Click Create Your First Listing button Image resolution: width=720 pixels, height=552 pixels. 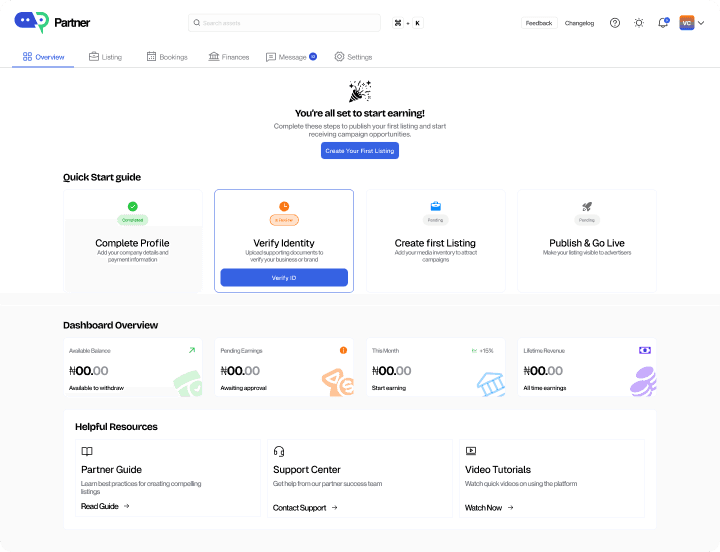point(360,151)
